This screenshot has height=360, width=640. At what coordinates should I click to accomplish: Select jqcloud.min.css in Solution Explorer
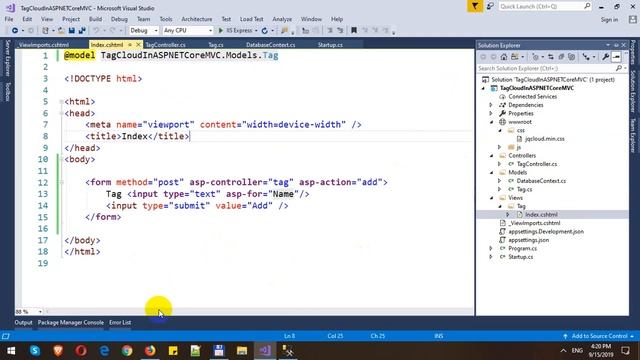pos(544,139)
